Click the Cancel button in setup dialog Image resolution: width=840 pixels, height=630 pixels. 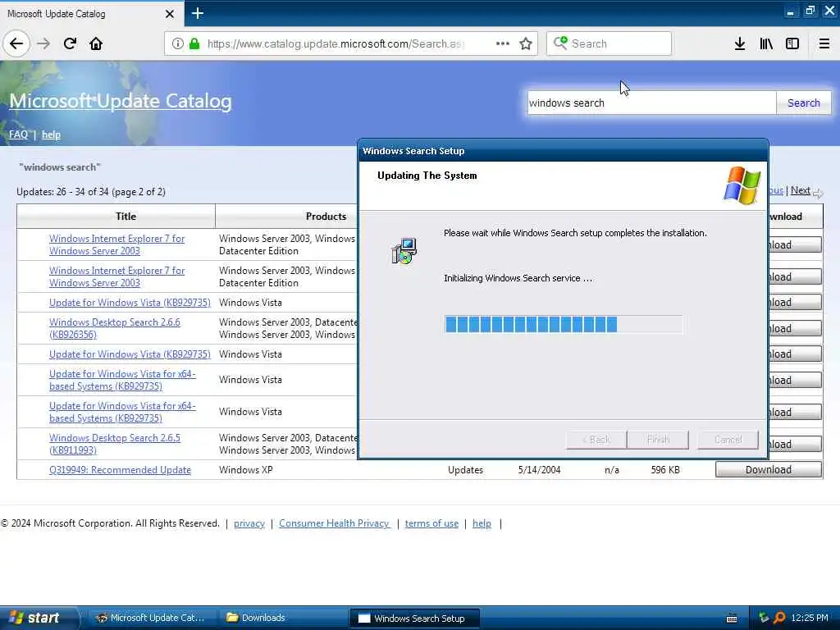click(728, 440)
